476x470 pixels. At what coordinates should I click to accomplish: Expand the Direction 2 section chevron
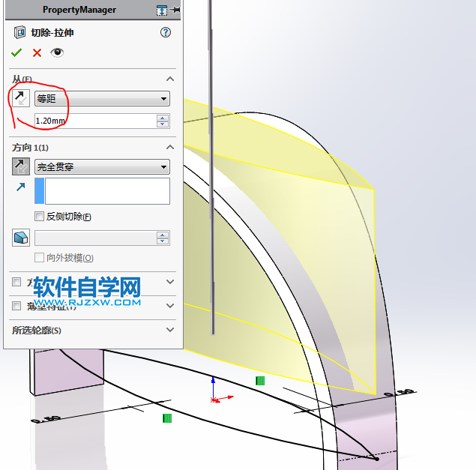170,282
